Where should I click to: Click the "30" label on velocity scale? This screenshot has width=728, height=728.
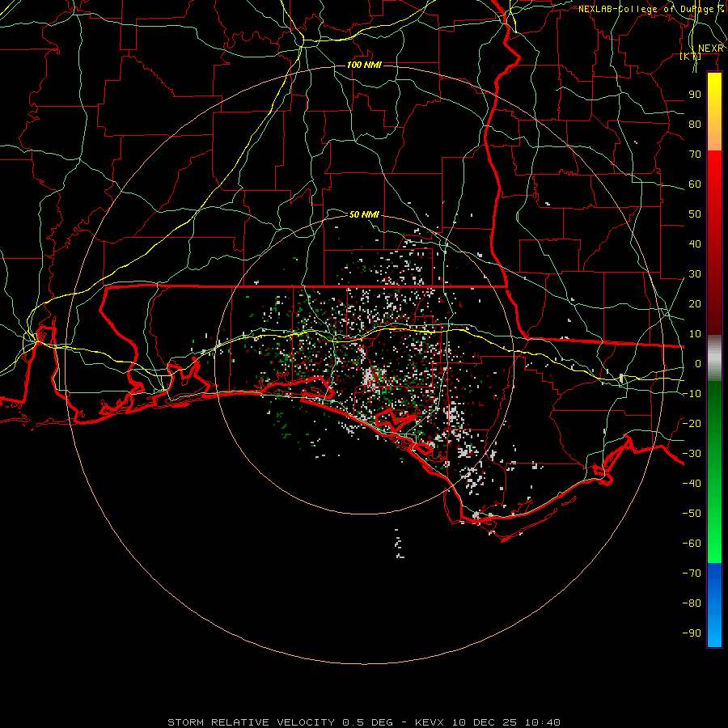pos(695,274)
